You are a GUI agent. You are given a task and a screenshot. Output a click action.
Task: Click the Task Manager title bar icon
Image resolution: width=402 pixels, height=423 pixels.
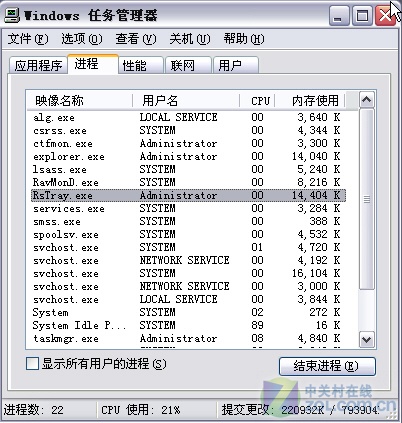[x=12, y=15]
